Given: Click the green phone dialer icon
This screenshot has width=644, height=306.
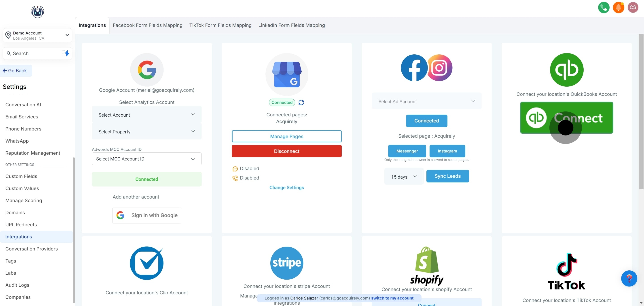Looking at the screenshot, I should (604, 8).
